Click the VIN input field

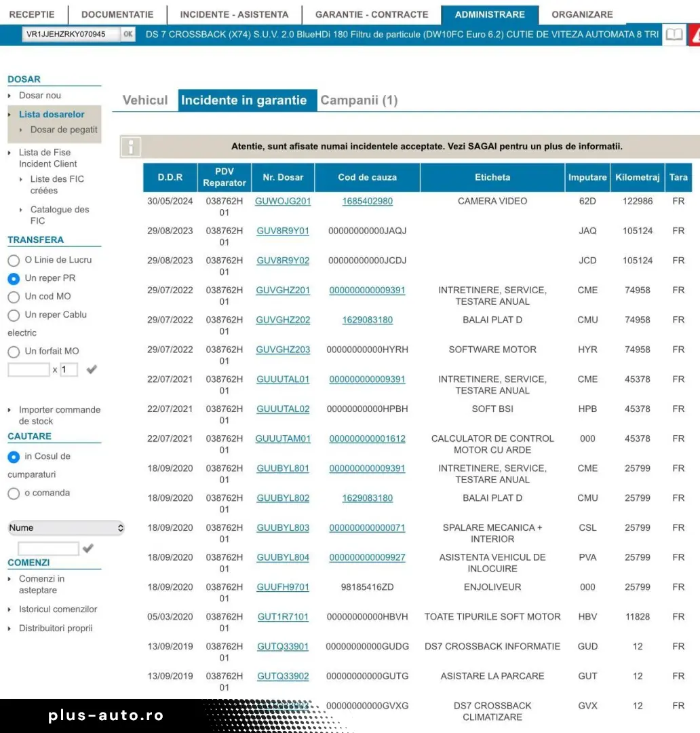pyautogui.click(x=71, y=34)
